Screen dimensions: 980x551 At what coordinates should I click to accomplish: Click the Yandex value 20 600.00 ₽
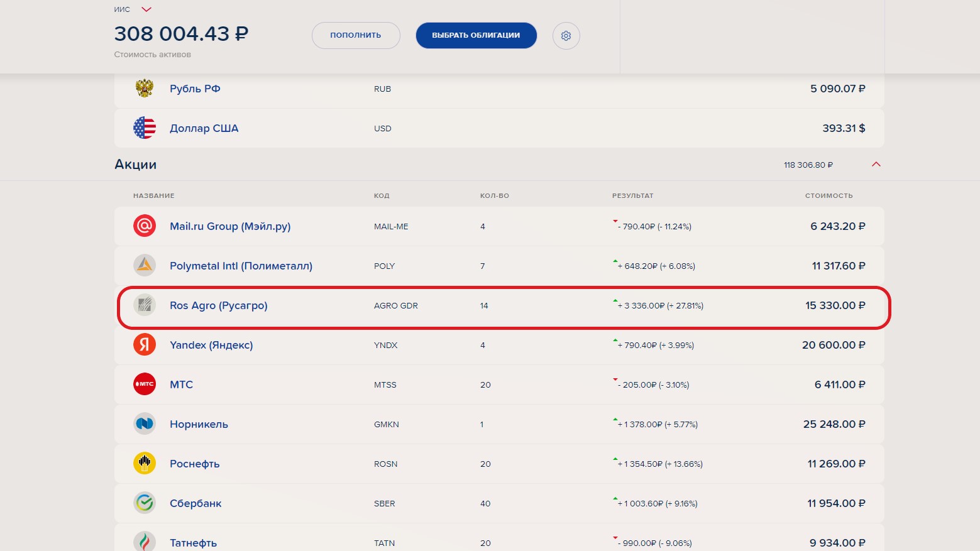pos(834,345)
